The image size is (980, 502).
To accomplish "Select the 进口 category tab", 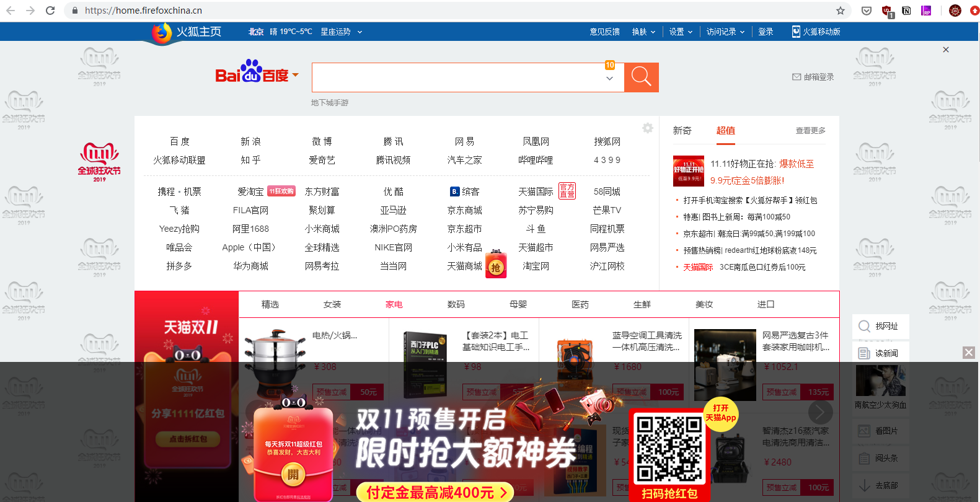I will [x=766, y=304].
